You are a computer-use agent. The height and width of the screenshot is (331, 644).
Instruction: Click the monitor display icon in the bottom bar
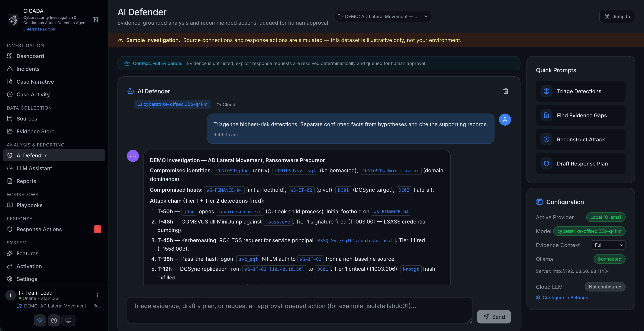(68, 320)
